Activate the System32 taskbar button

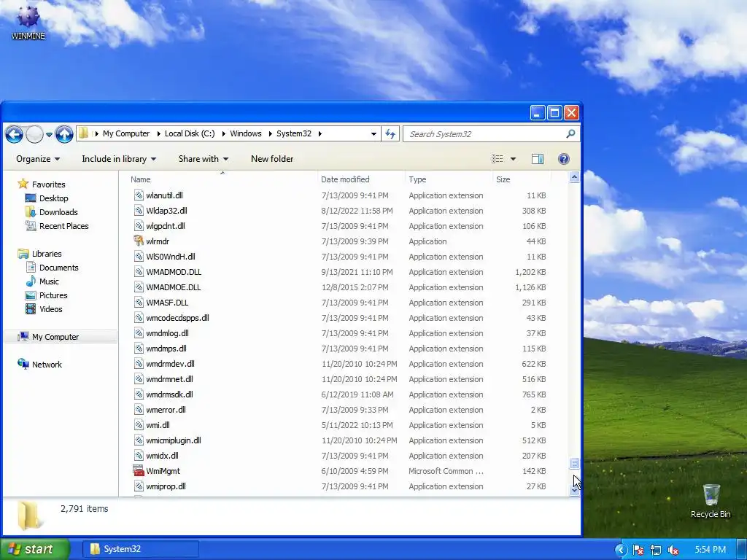(140, 549)
